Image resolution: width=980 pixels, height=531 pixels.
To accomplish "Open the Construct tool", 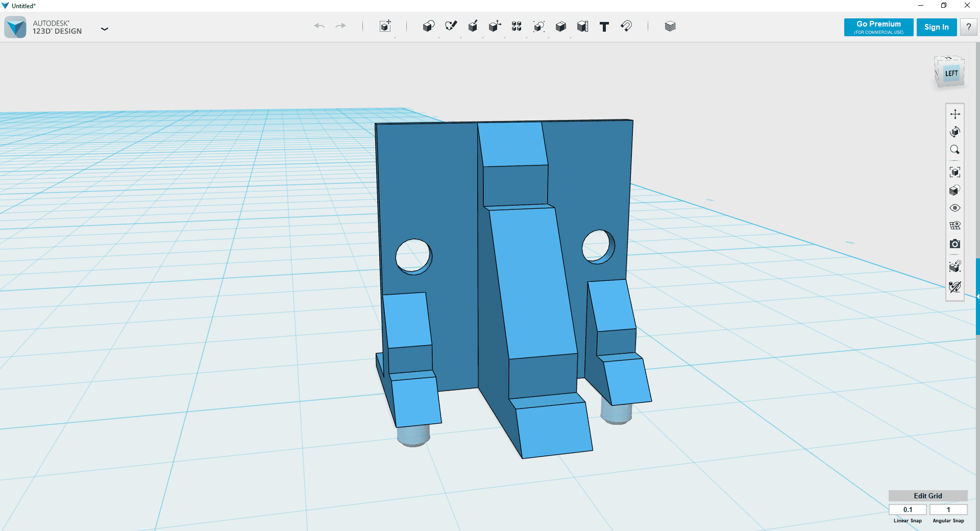I will pos(473,27).
